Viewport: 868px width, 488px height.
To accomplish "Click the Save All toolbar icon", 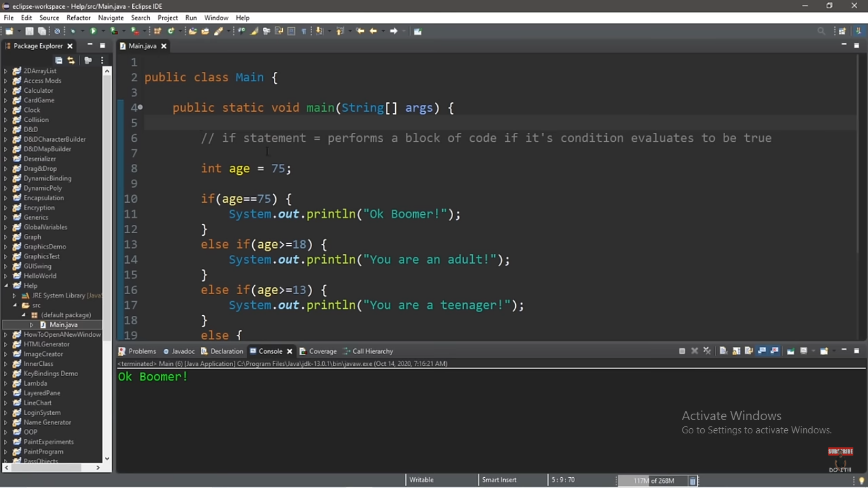I will click(x=42, y=31).
